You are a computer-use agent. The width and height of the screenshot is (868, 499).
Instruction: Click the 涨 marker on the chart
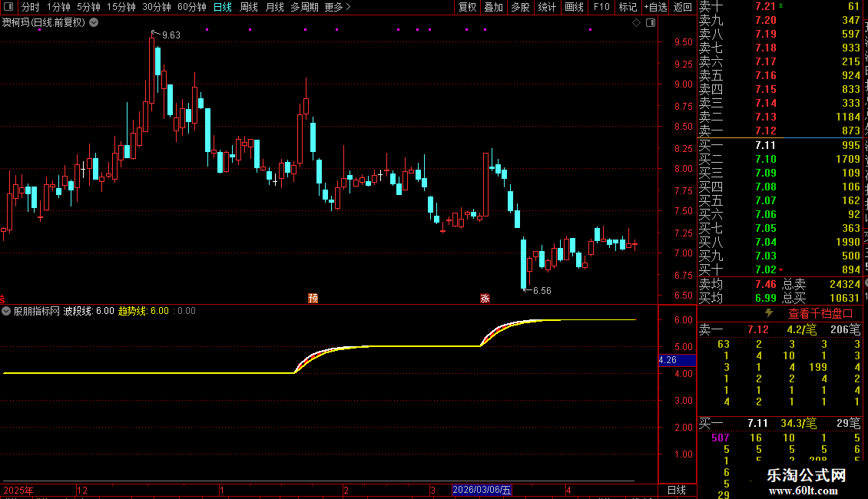(485, 298)
